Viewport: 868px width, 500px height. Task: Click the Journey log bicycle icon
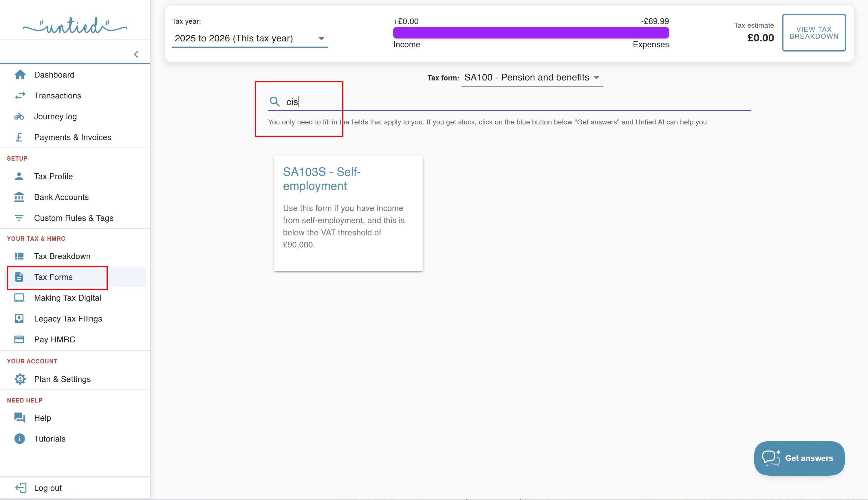[19, 117]
